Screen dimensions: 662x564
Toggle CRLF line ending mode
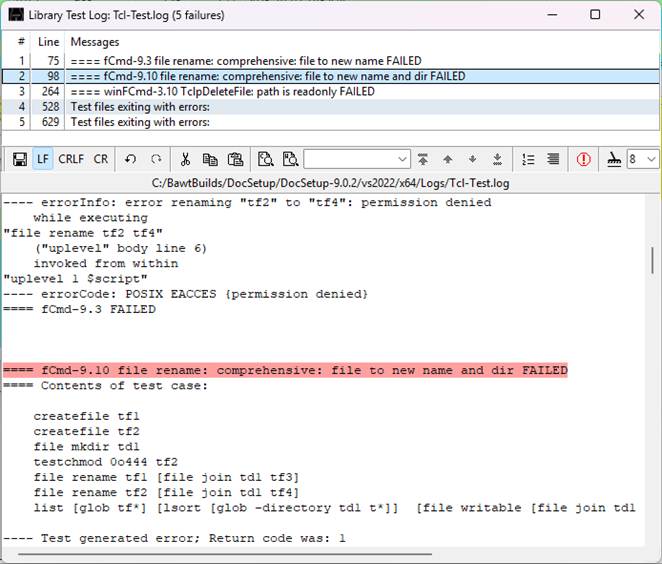[x=71, y=159]
